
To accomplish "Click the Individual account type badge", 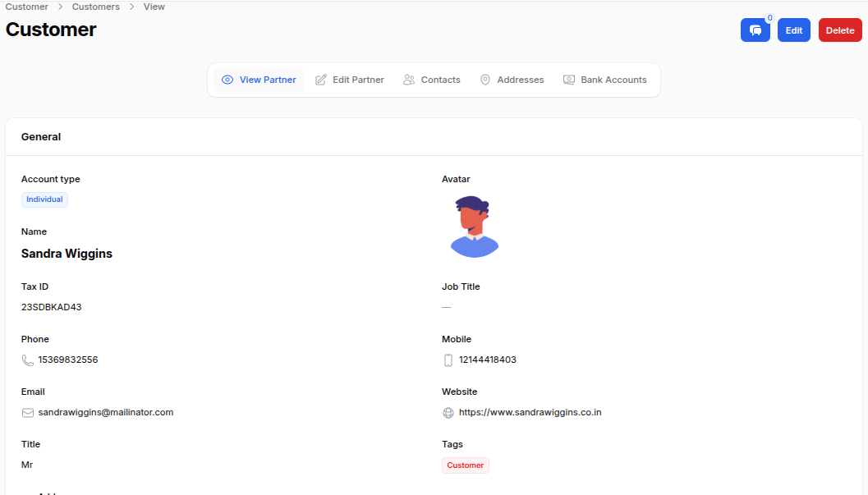I will 44,199.
